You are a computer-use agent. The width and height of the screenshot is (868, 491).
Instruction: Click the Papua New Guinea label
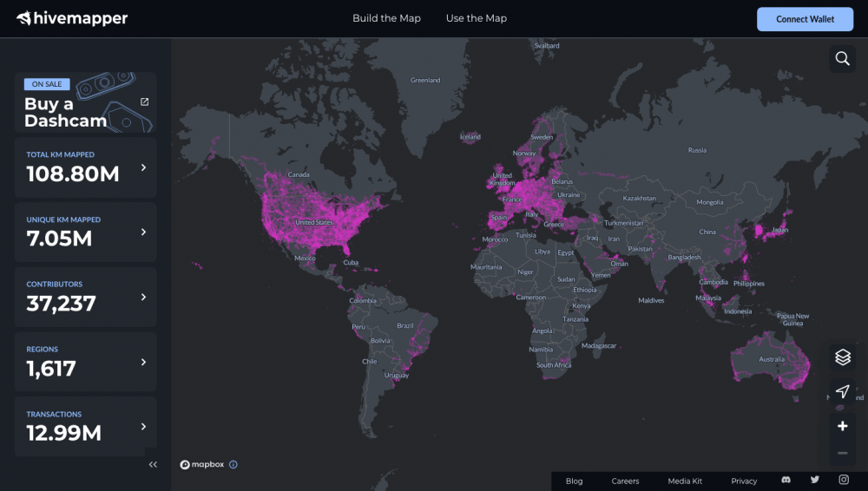coord(792,319)
